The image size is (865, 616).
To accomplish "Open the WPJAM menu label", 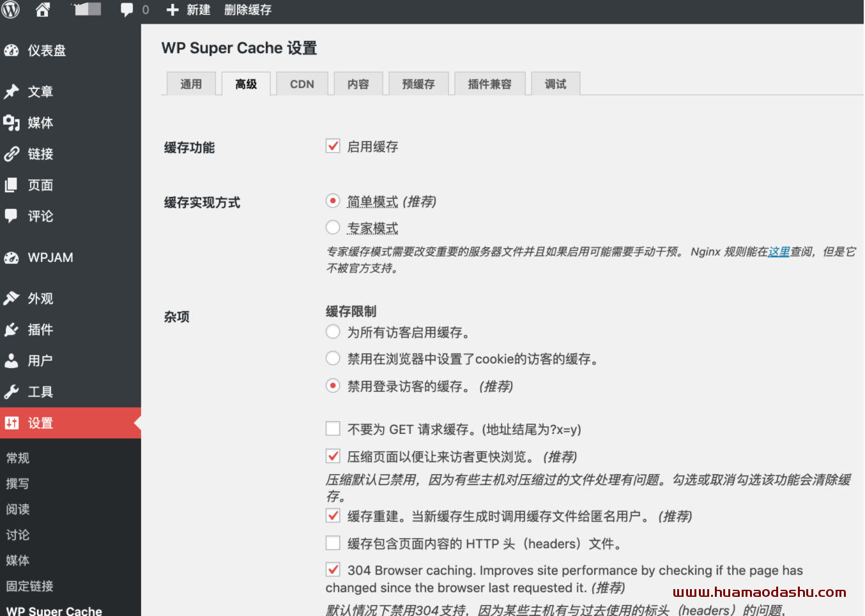I will [50, 258].
